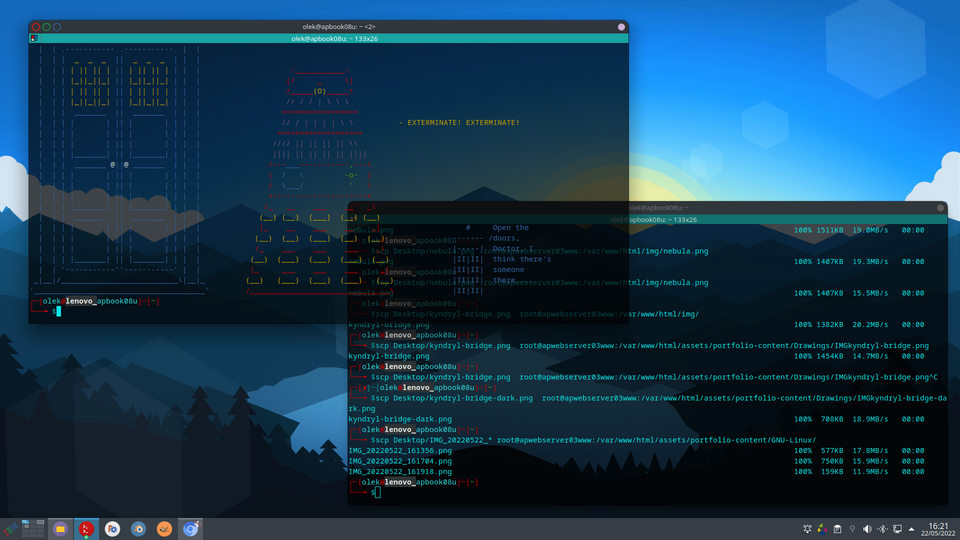The width and height of the screenshot is (960, 540).
Task: Focus the front terminal prompt cursor
Action: (x=58, y=312)
